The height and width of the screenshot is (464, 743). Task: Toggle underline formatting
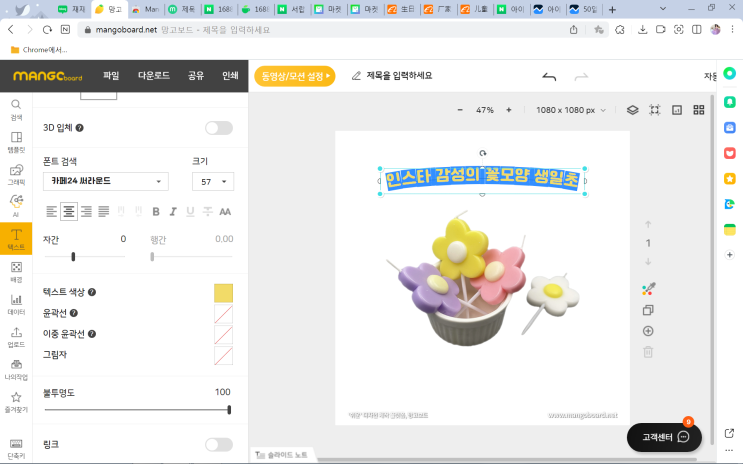190,212
